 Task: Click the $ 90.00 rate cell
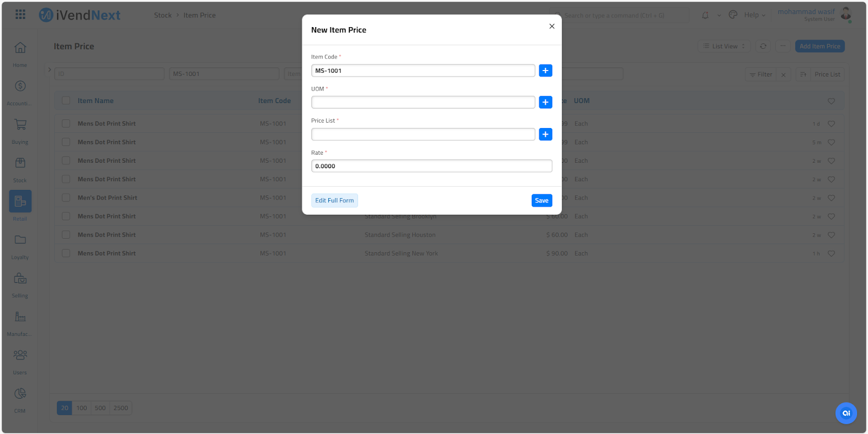click(557, 253)
